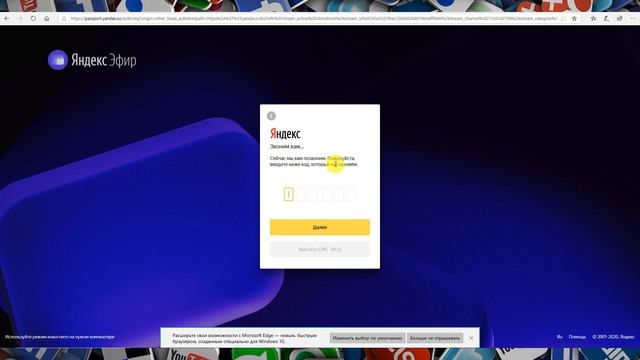Click the Яндекс logo in dialog
This screenshot has height=360, width=640.
click(x=285, y=133)
